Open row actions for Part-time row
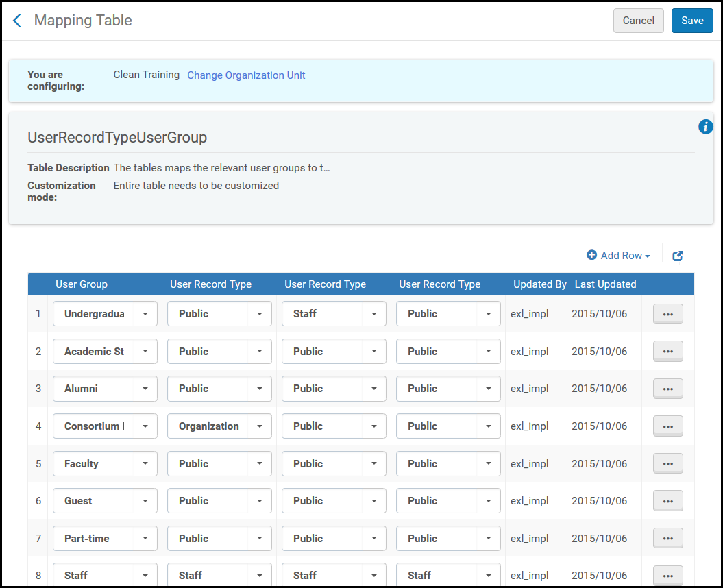 coord(667,538)
